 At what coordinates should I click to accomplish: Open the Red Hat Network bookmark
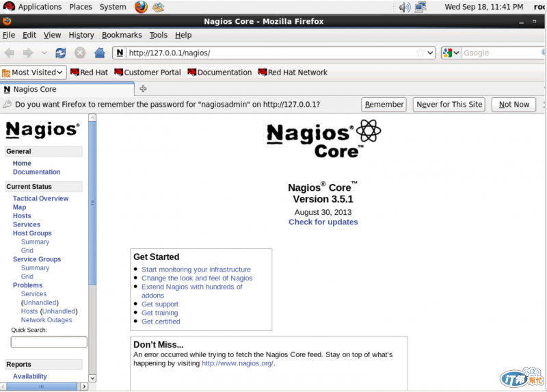(x=293, y=73)
